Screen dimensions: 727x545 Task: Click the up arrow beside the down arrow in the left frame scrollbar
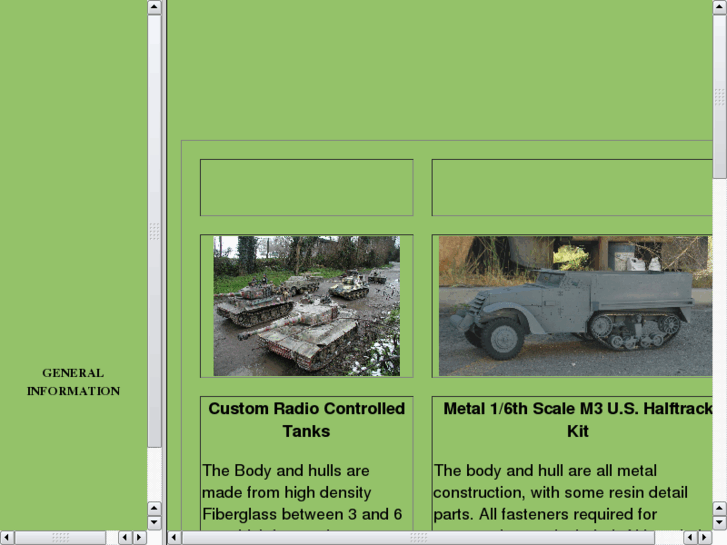coord(154,508)
